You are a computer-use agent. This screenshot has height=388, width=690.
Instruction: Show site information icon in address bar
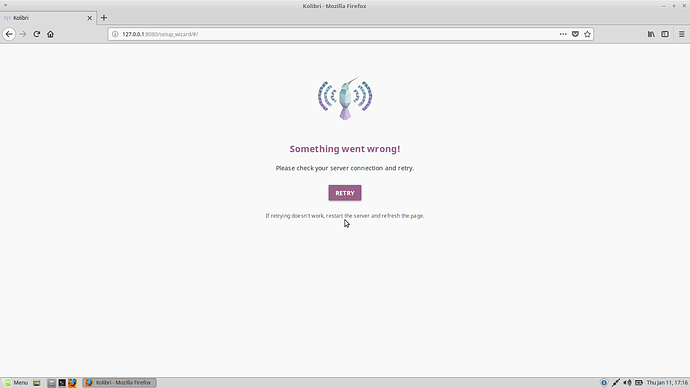115,34
